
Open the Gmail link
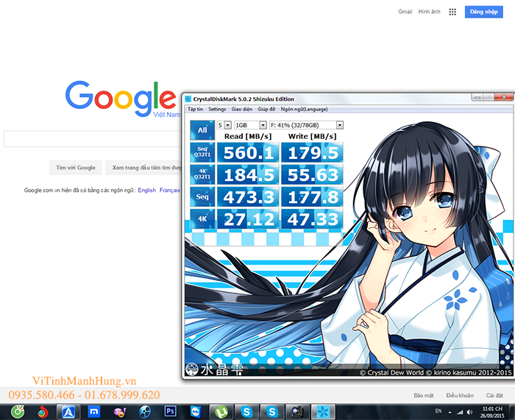[405, 12]
